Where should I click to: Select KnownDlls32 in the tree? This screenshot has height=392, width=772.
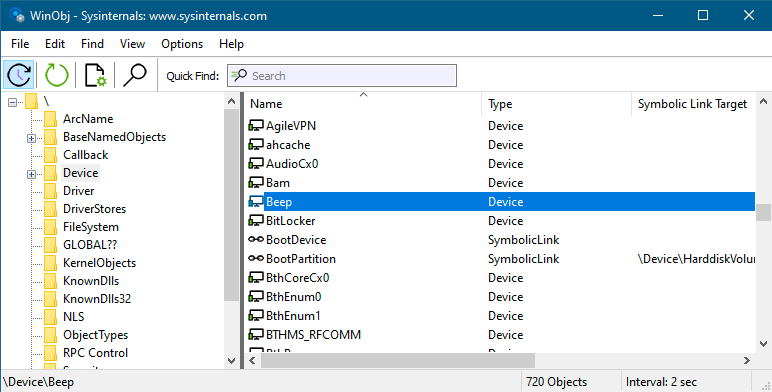pos(97,299)
